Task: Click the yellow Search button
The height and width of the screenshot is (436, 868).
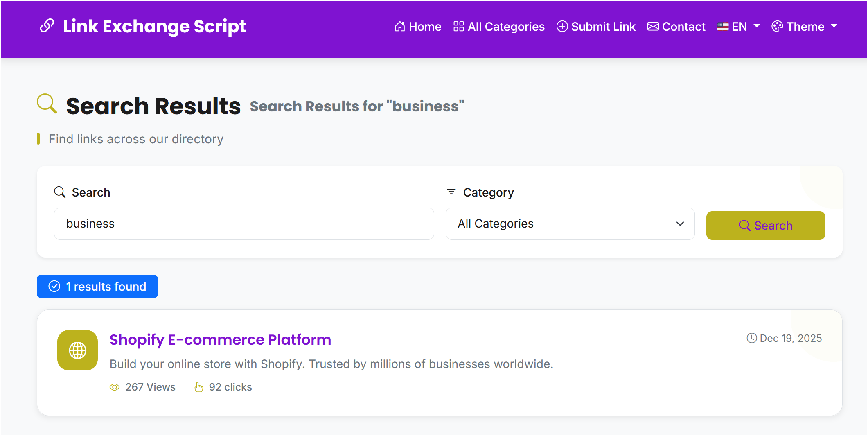Action: coord(766,226)
